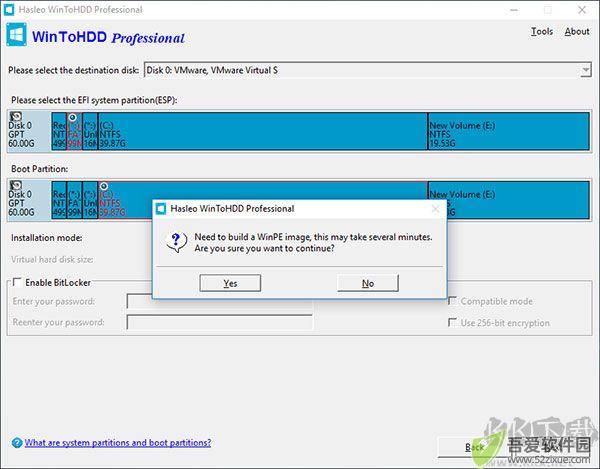This screenshot has width=600, height=469.
Task: Click the blue question mark help icon
Action: [17, 443]
